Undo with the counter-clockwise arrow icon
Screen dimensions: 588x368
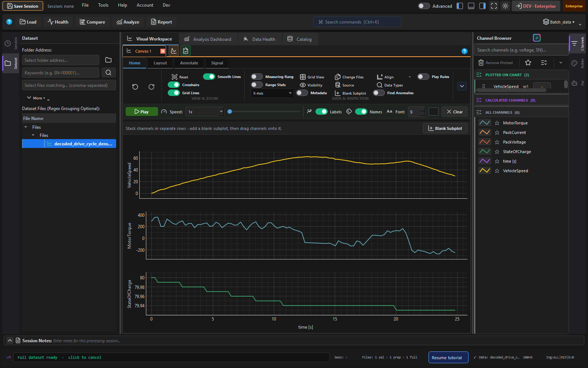click(135, 87)
